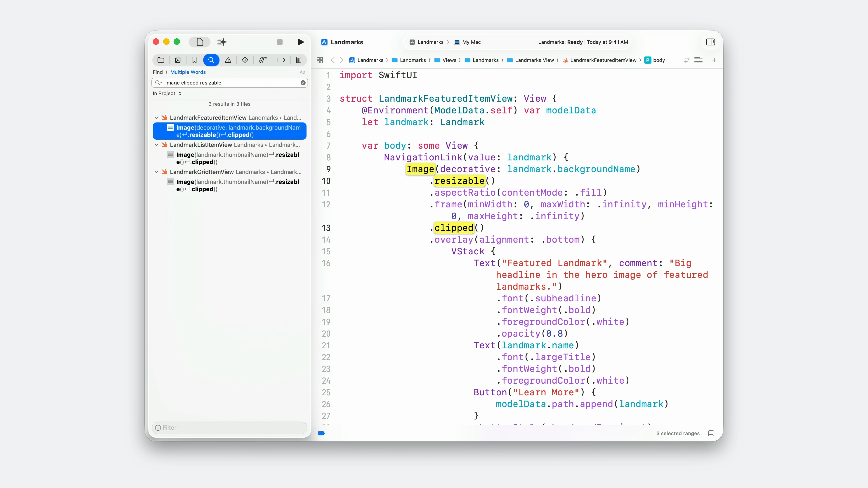Open the Project navigator folder icon

click(x=161, y=60)
